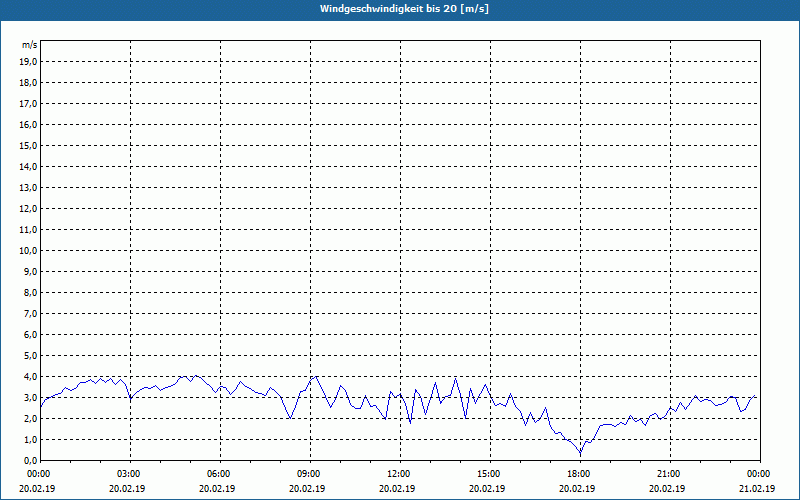800x500 pixels.
Task: Click the m/s unit label
Action: click(x=30, y=45)
